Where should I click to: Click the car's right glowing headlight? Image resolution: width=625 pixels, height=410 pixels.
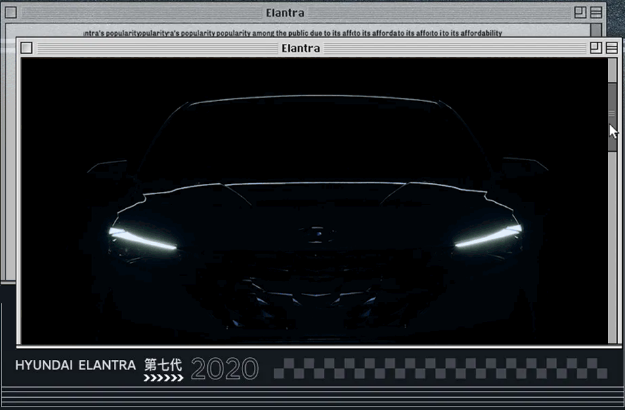coord(488,238)
